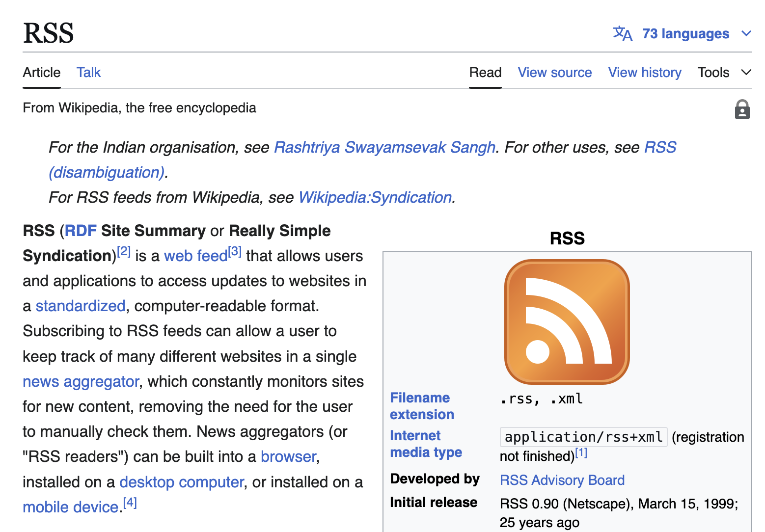Switch to the Article tab
This screenshot has width=765, height=532.
click(x=42, y=73)
